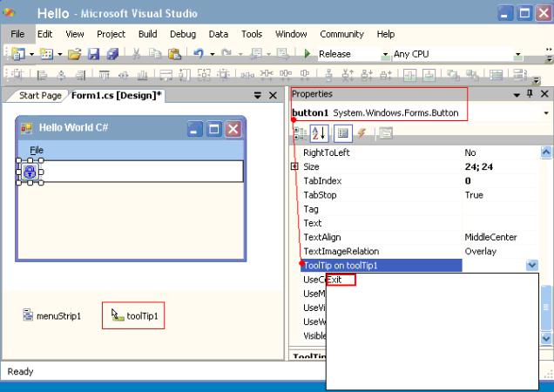This screenshot has height=392, width=554.
Task: Toggle auto-hide pin on the Properties panel
Action: click(x=530, y=94)
